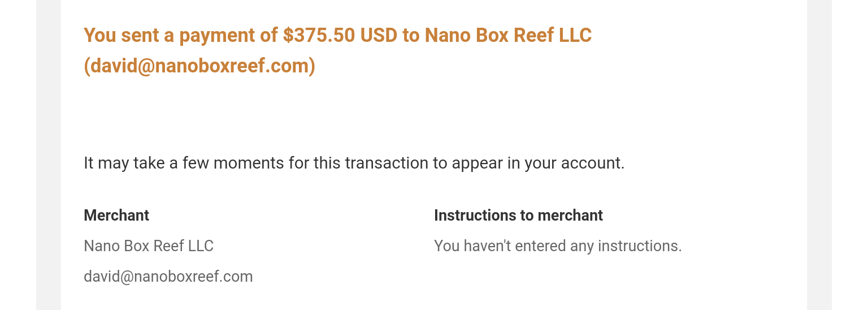Screen dimensions: 868x310
Task: Click the "USD to" text in the heading
Action: (390, 35)
